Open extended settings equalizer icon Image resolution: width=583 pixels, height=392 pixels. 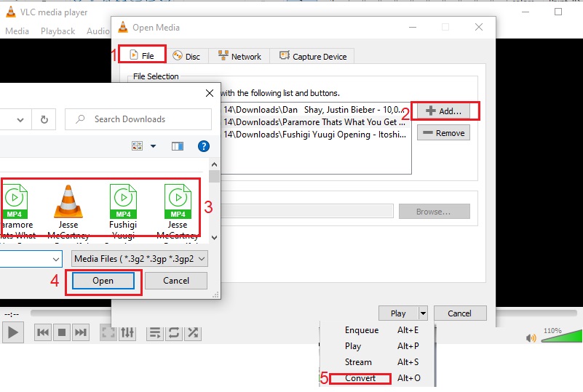click(x=127, y=332)
